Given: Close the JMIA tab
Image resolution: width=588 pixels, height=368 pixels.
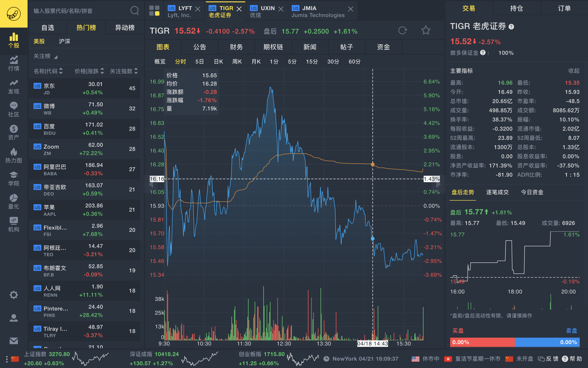Looking at the screenshot, I should 350,9.
